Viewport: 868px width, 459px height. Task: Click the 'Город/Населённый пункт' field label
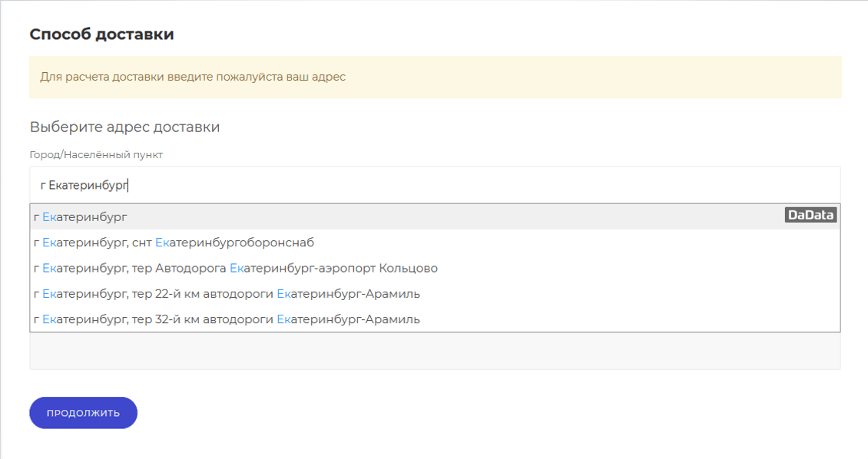point(96,155)
